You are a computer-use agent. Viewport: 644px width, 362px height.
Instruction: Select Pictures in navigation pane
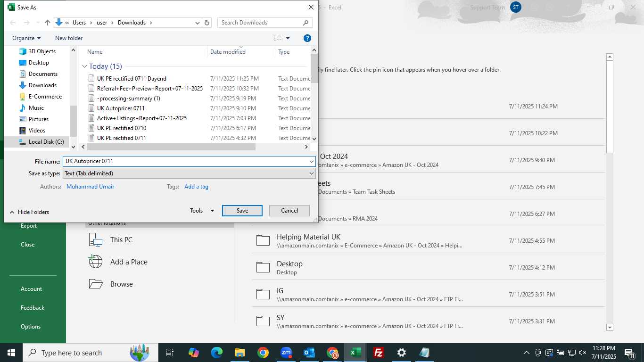[38, 119]
